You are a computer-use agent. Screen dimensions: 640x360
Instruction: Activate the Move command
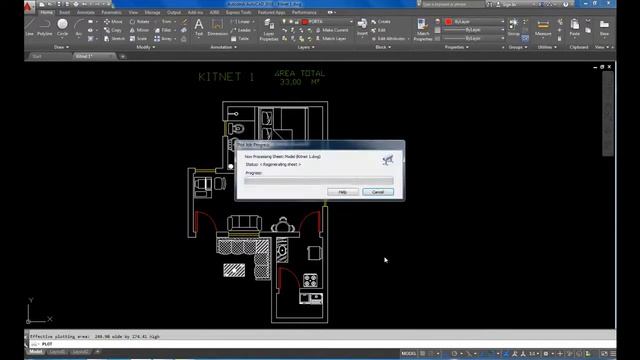point(113,22)
